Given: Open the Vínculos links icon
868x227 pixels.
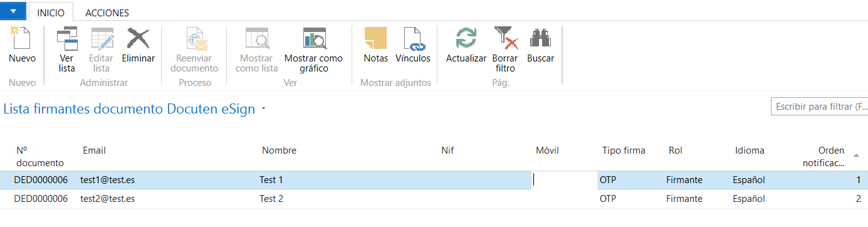Looking at the screenshot, I should tap(413, 39).
